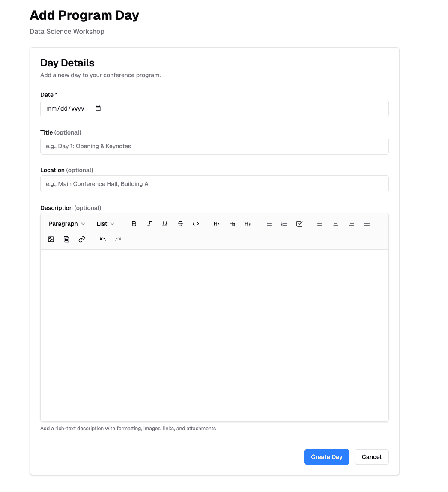
Task: Toggle bold formatting in the editor
Action: 134,223
